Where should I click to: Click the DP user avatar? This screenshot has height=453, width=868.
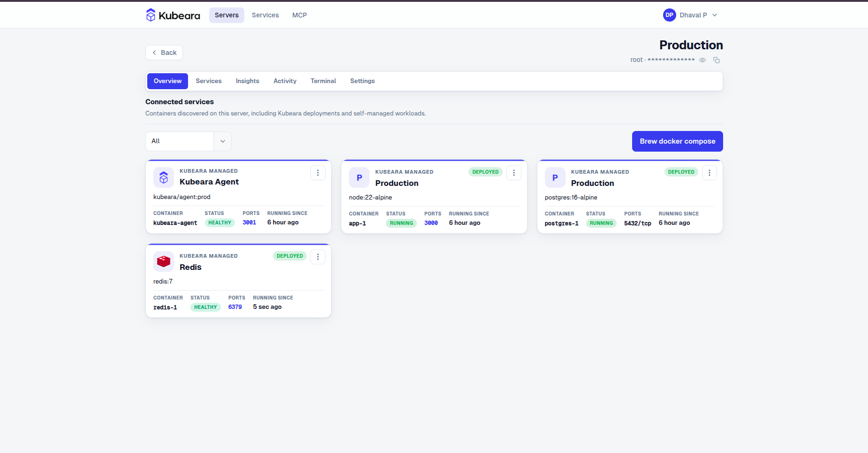pyautogui.click(x=669, y=15)
